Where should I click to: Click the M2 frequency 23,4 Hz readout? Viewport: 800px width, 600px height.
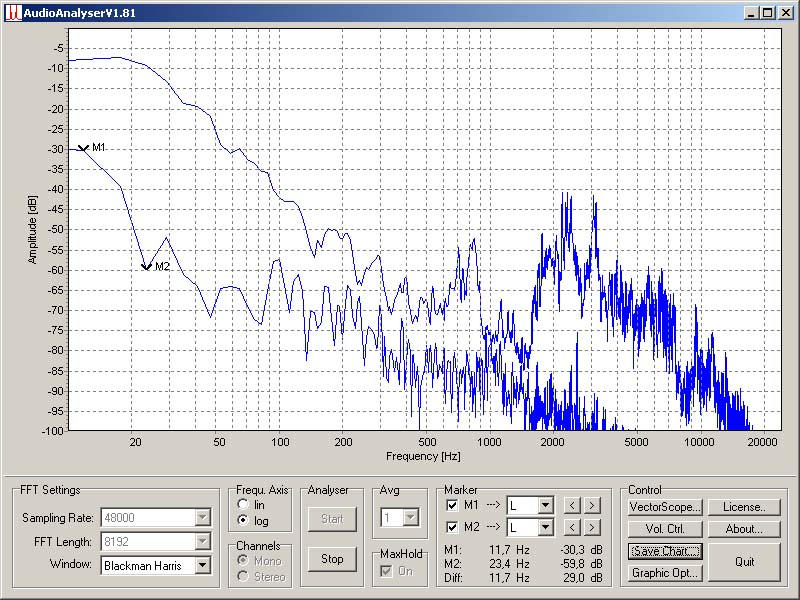(x=509, y=564)
